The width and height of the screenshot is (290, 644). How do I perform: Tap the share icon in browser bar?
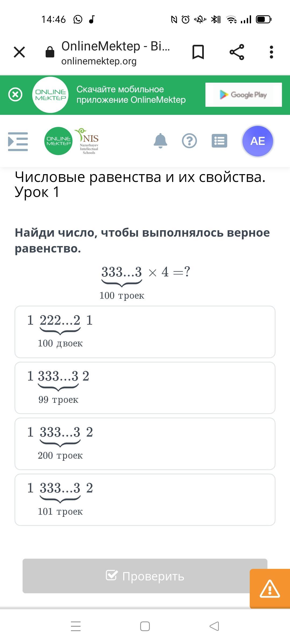tap(237, 52)
